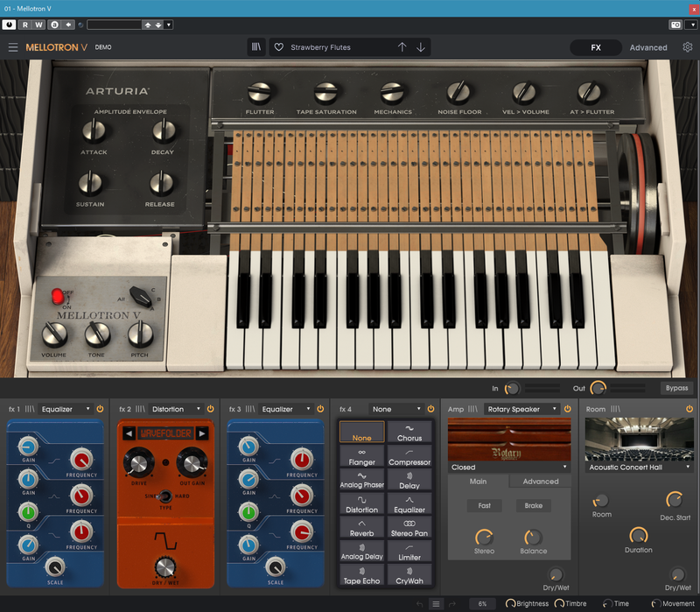Screen dimensions: 700x612
Task: Open the history list icon in bottom bar
Action: point(436,603)
